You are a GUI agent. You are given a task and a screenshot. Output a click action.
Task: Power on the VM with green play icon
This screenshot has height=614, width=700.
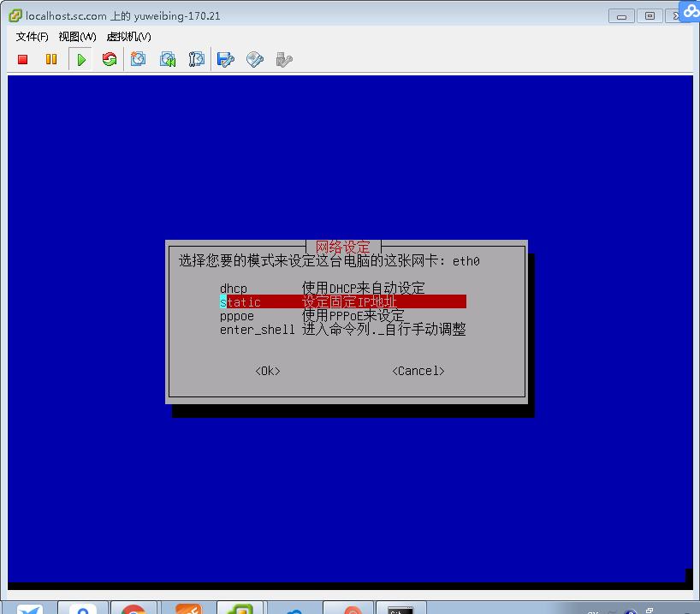coord(80,59)
